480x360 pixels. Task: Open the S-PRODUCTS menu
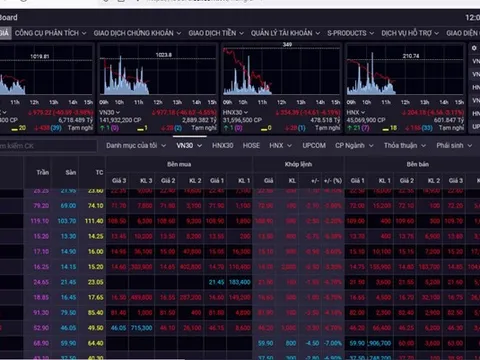click(x=350, y=33)
